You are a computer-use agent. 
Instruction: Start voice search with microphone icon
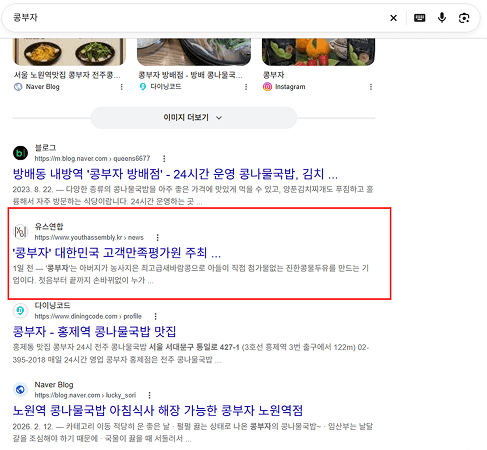click(x=442, y=18)
